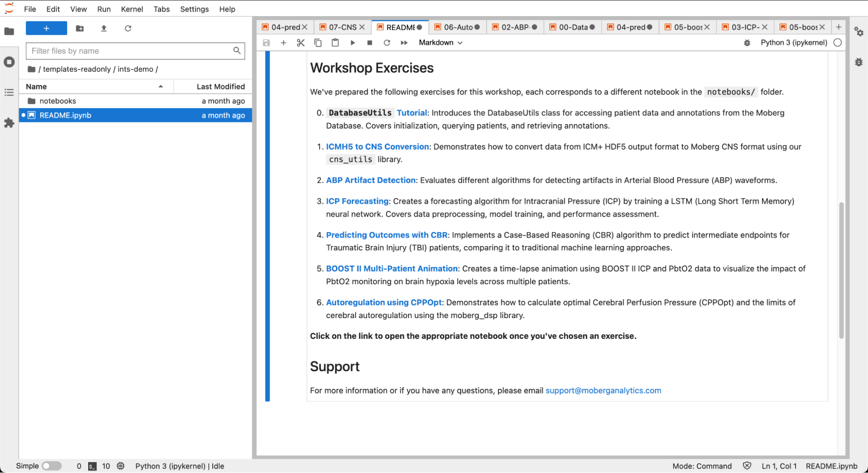Restart kernel and run all cells
868x473 pixels.
point(404,43)
